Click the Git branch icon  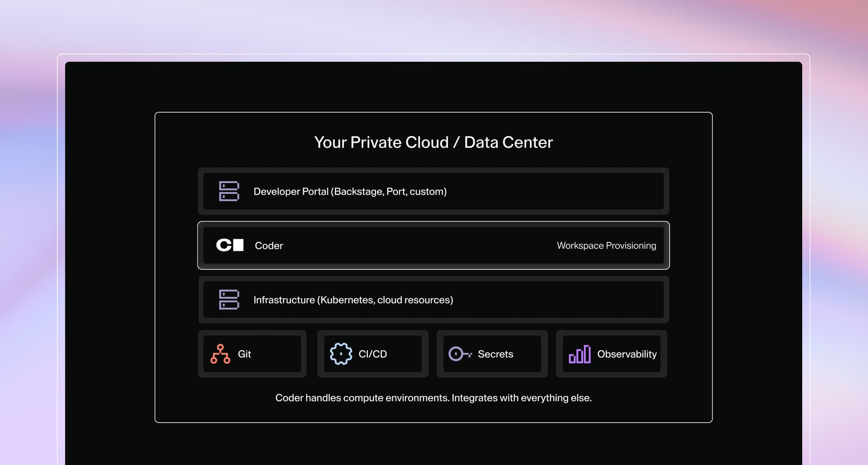[220, 354]
